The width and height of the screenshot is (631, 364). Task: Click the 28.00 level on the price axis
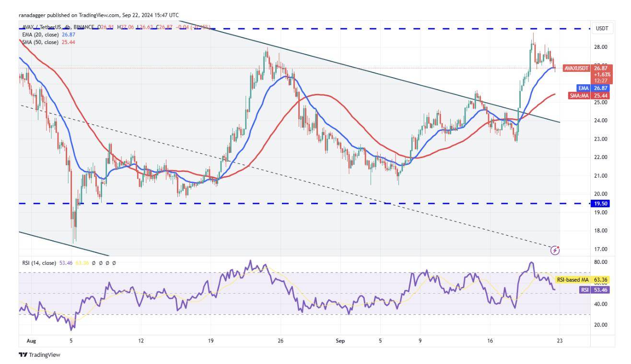[x=601, y=47]
